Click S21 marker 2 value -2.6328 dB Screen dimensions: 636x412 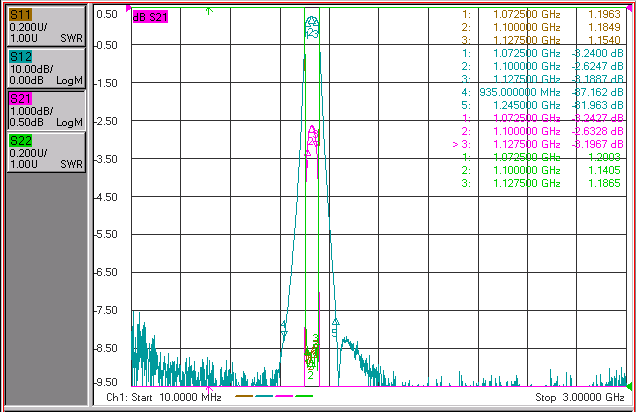coord(597,131)
